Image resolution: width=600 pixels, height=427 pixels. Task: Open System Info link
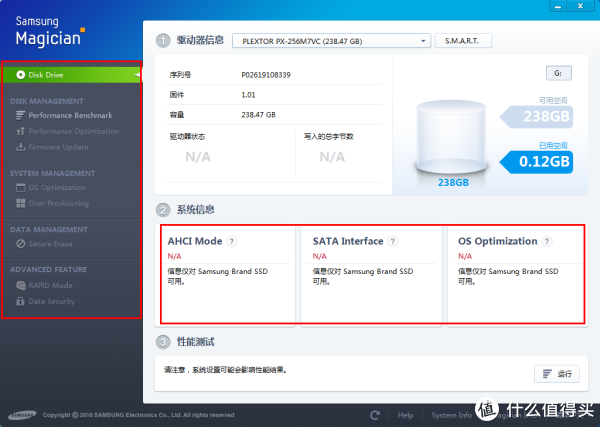click(x=452, y=415)
